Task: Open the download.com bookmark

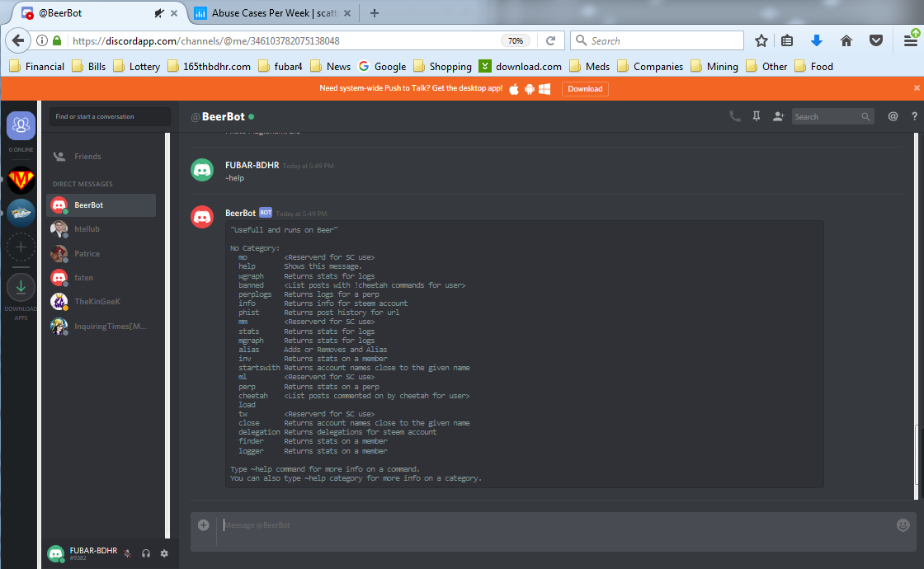Action: (521, 67)
